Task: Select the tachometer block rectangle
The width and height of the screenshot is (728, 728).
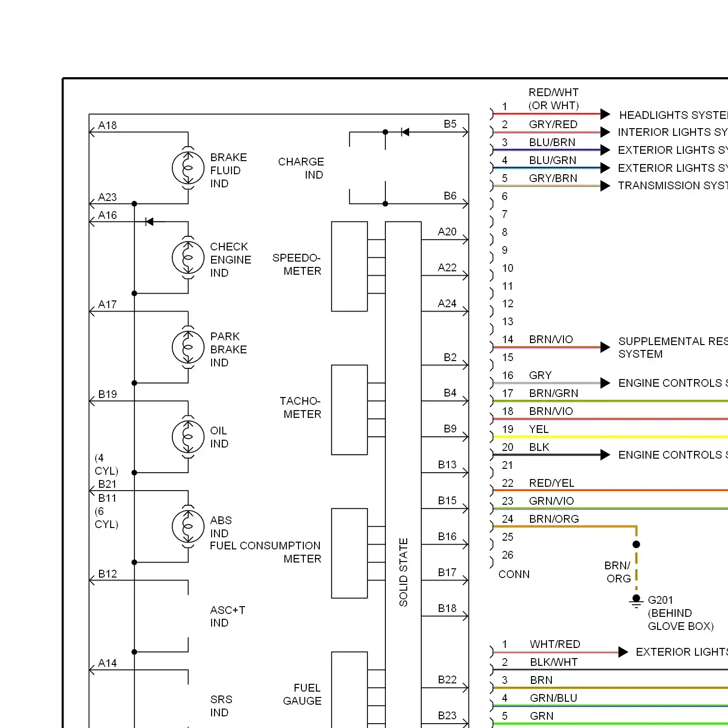Action: point(349,410)
